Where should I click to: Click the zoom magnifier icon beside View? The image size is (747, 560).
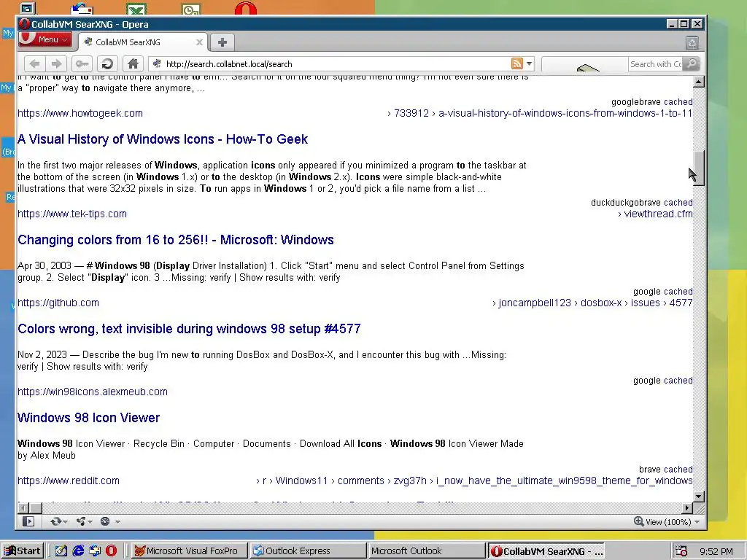[638, 521]
